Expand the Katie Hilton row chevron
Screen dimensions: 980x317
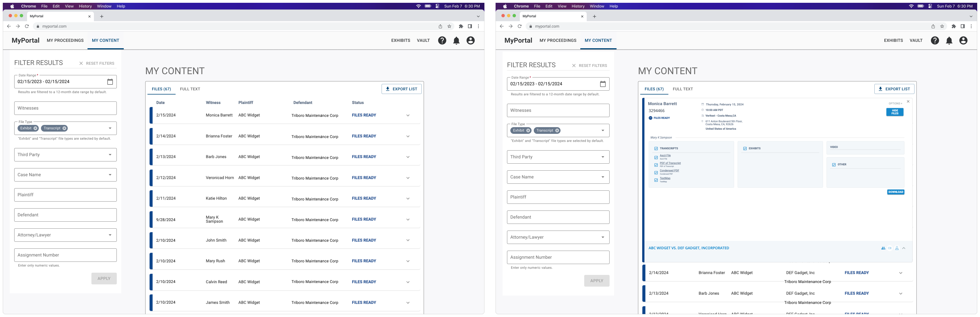coord(408,199)
